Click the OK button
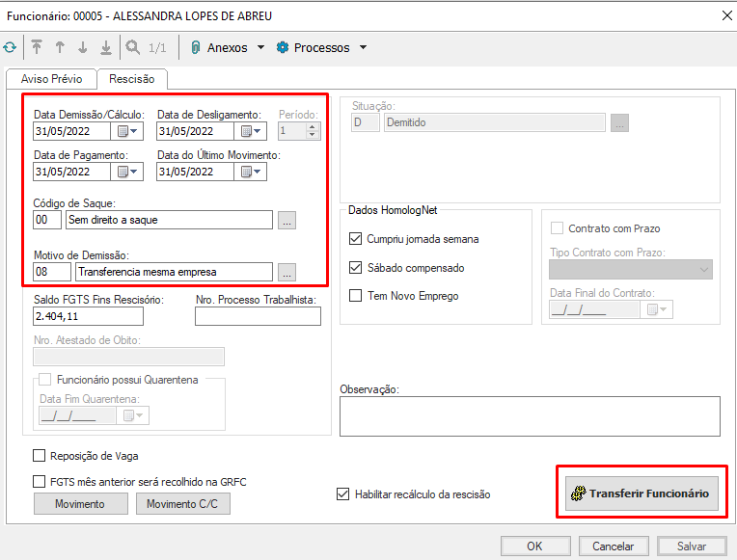Viewport: 737px width, 560px height. point(535,546)
